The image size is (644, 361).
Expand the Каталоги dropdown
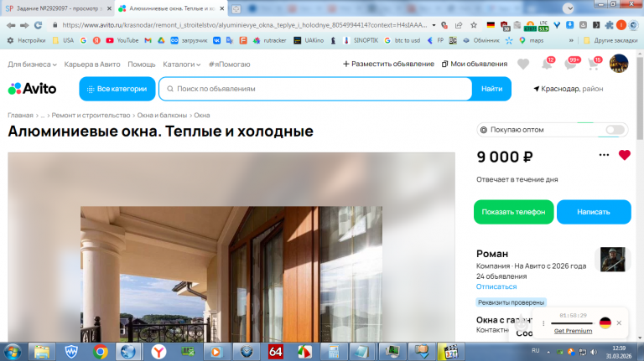point(181,64)
